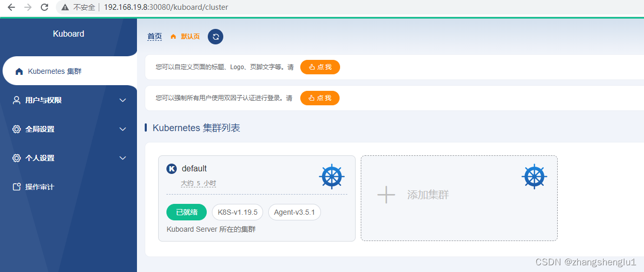Click the helm icon on default cluster card
Screen dimensions: 644x272
[x=332, y=177]
